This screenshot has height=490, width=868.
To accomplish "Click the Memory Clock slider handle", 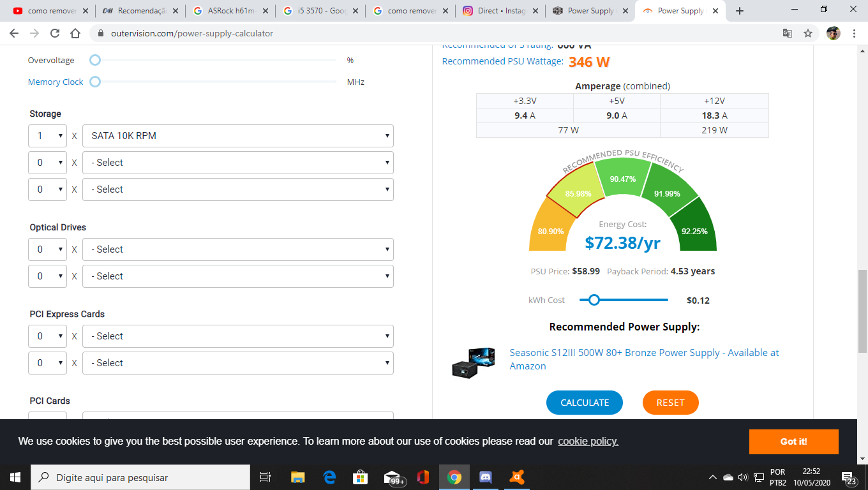I will 95,82.
